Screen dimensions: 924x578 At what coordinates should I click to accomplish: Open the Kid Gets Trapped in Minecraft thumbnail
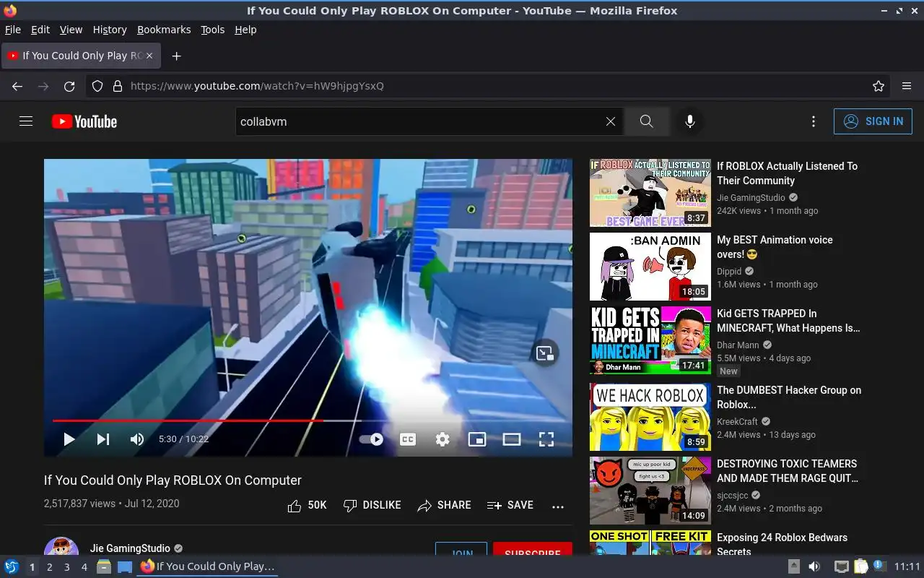tap(650, 340)
